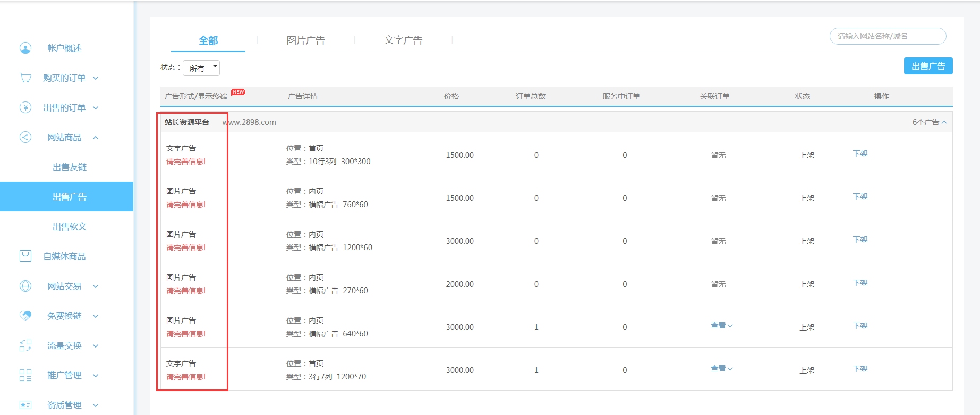The height and width of the screenshot is (415, 980).
Task: Click the handshake icon for 免费换链
Action: [25, 316]
